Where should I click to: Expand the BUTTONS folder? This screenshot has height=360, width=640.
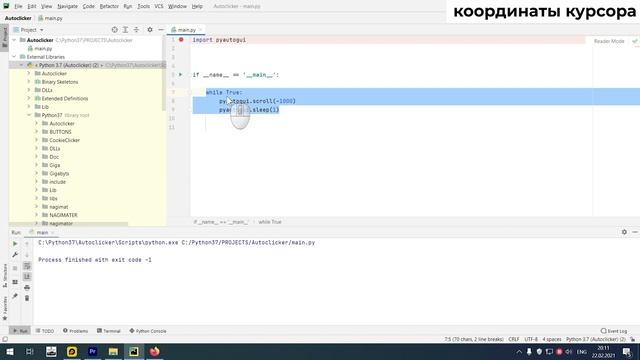coord(36,132)
